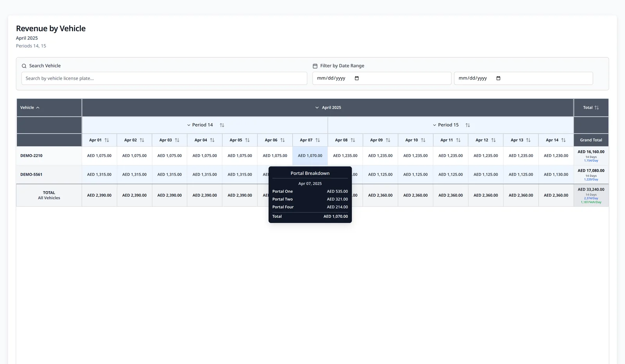Viewport: 625px width, 364px height.
Task: Sort by Apr 13 column icon
Action: tap(528, 140)
